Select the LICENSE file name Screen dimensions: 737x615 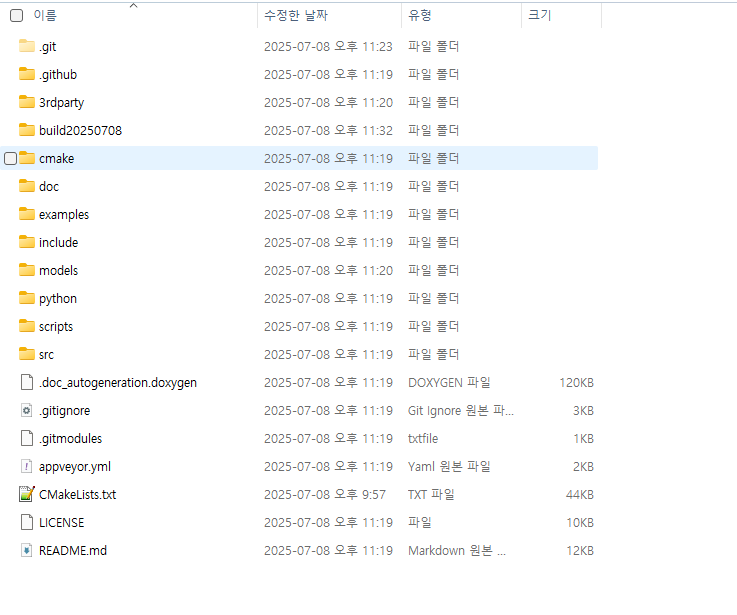pyautogui.click(x=62, y=522)
